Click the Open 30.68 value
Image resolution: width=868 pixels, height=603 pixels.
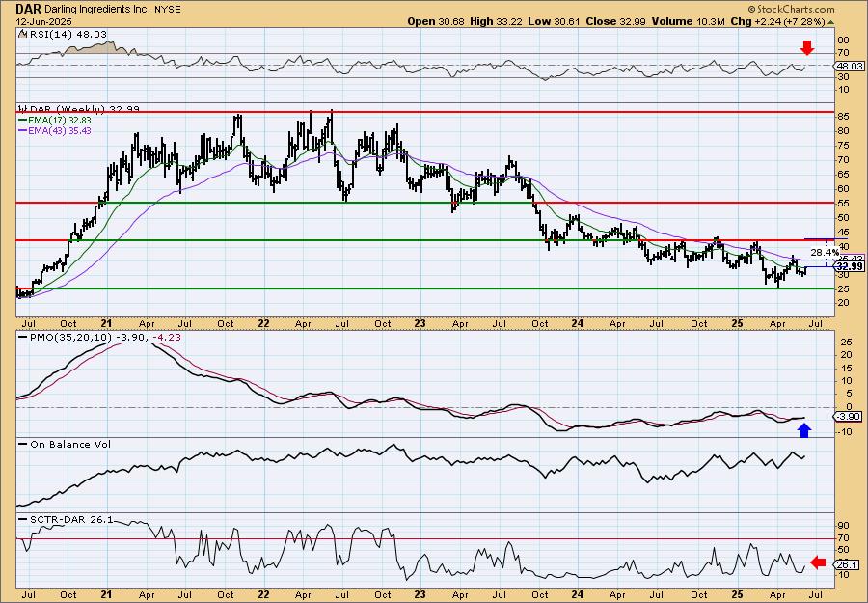(x=436, y=21)
